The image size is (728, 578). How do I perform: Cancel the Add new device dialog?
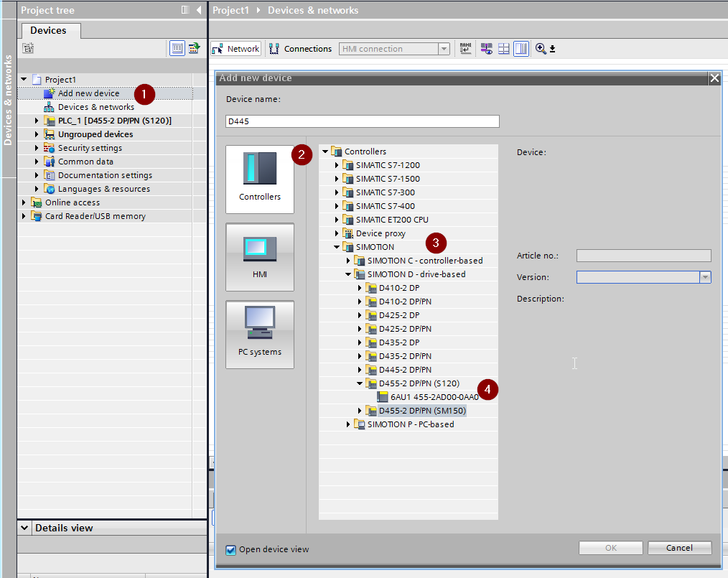(679, 548)
